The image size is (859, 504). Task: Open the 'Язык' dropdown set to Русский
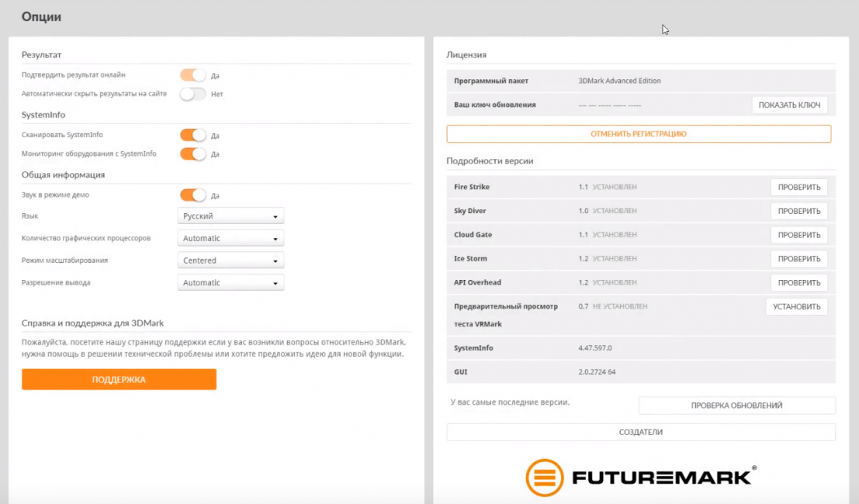coord(230,216)
